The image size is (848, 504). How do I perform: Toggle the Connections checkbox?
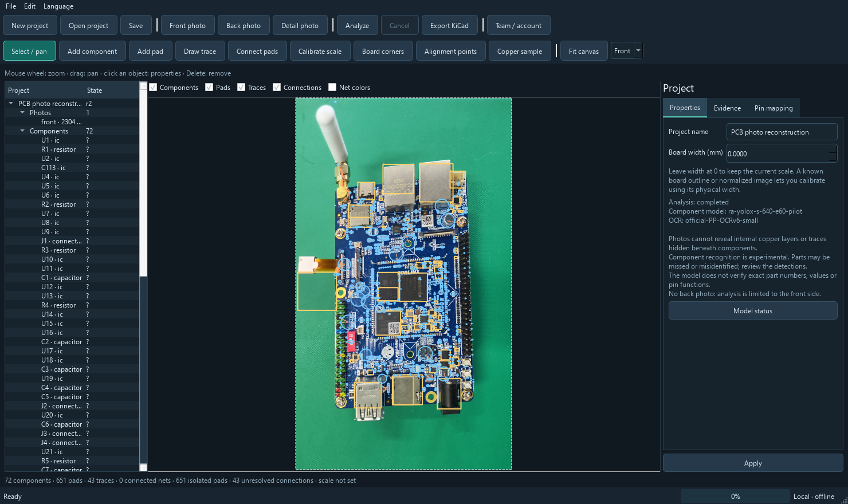click(277, 88)
